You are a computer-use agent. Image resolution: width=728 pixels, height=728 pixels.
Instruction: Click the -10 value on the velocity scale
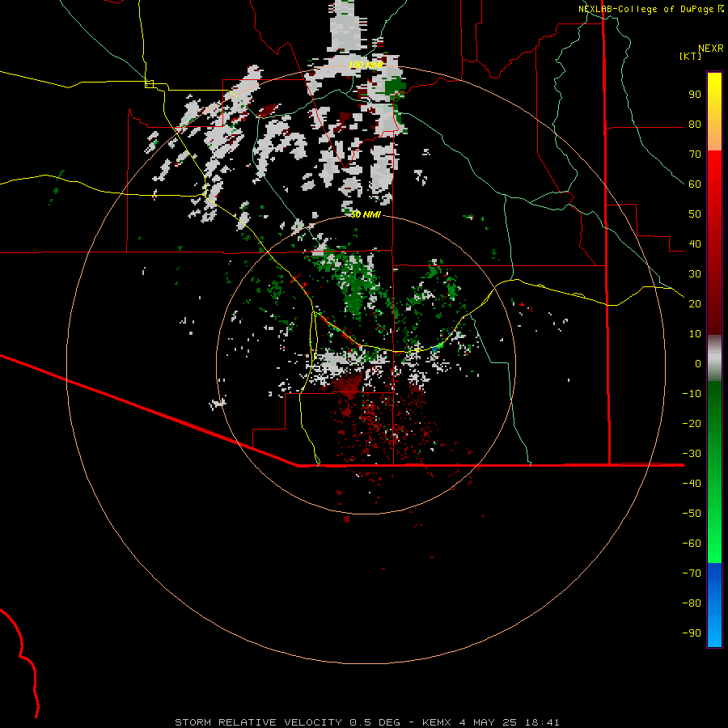(692, 394)
